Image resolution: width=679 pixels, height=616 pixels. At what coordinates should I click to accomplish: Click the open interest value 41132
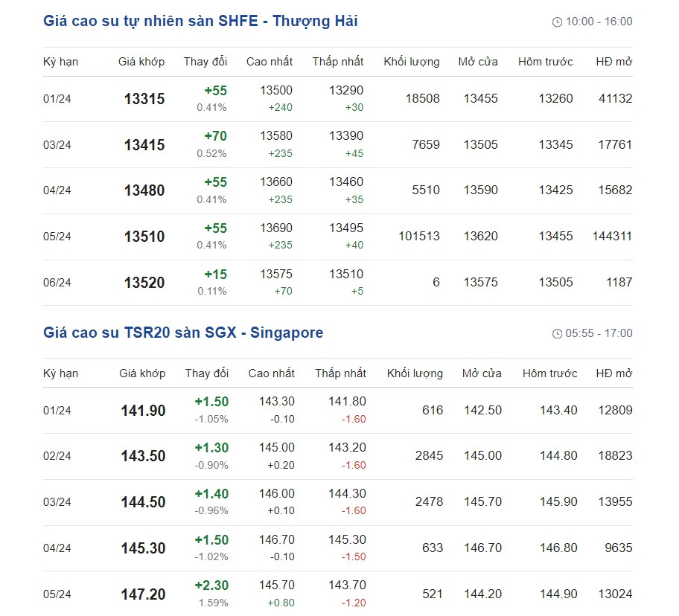615,99
